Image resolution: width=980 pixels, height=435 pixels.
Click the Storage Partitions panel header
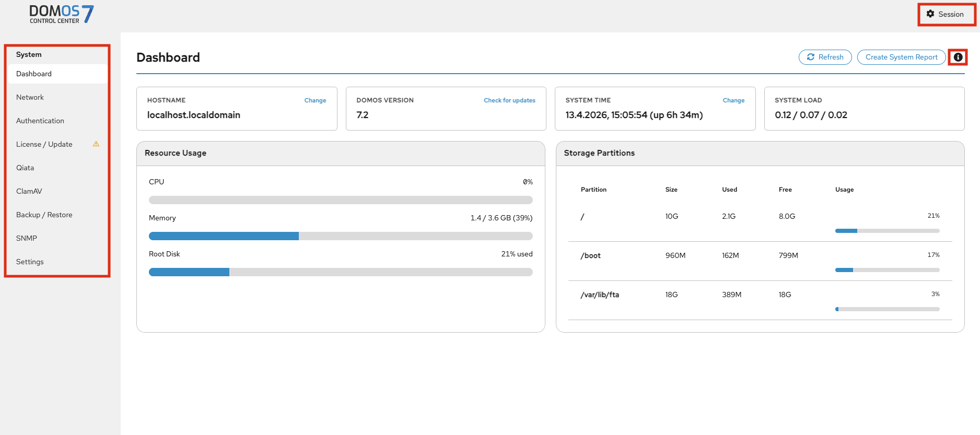pos(760,154)
